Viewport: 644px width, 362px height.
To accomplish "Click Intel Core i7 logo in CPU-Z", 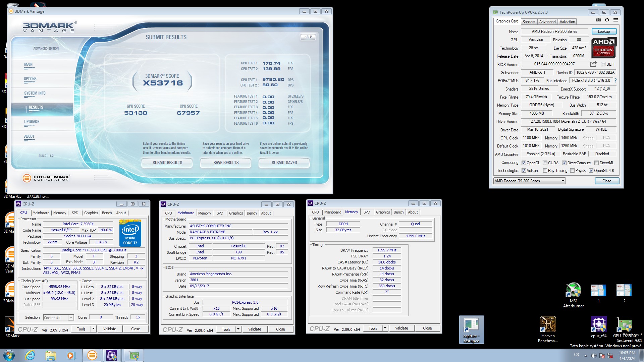I will pos(130,233).
